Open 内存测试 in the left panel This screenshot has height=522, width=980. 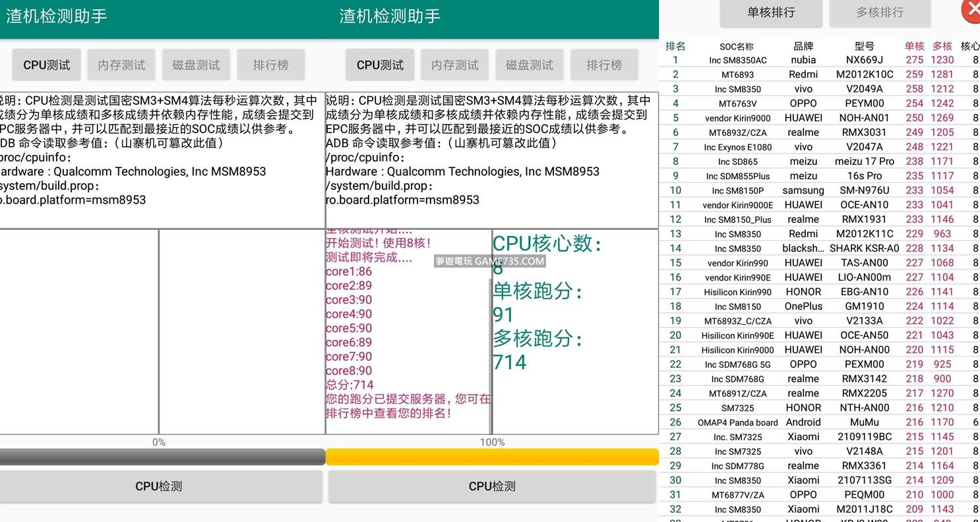point(121,65)
